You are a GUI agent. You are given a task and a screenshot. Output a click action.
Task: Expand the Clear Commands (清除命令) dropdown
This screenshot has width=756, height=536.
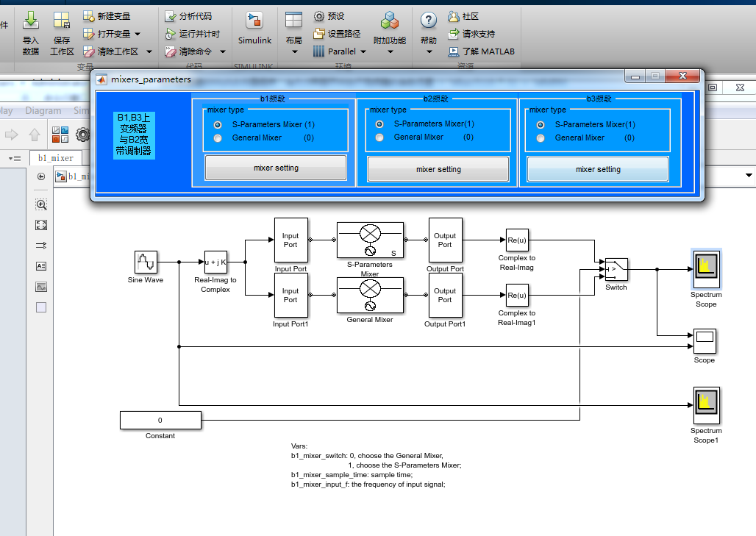223,51
